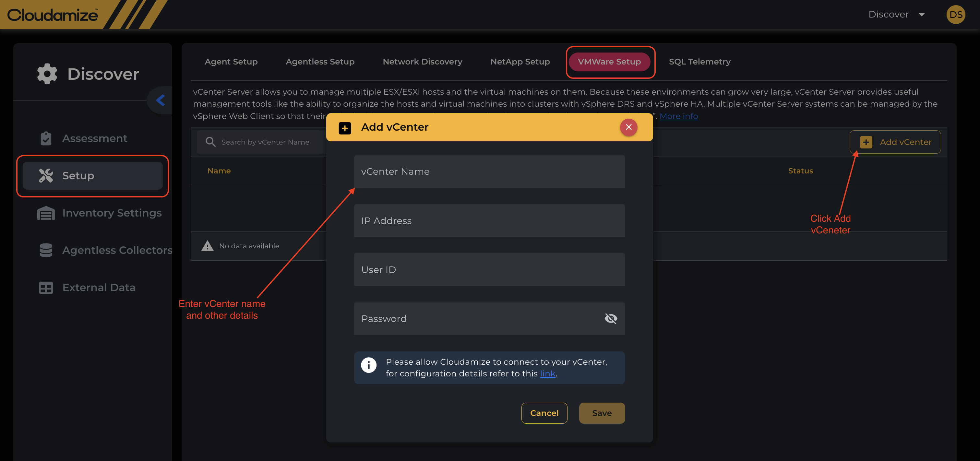
Task: Click the Setup wrench icon
Action: (x=46, y=176)
